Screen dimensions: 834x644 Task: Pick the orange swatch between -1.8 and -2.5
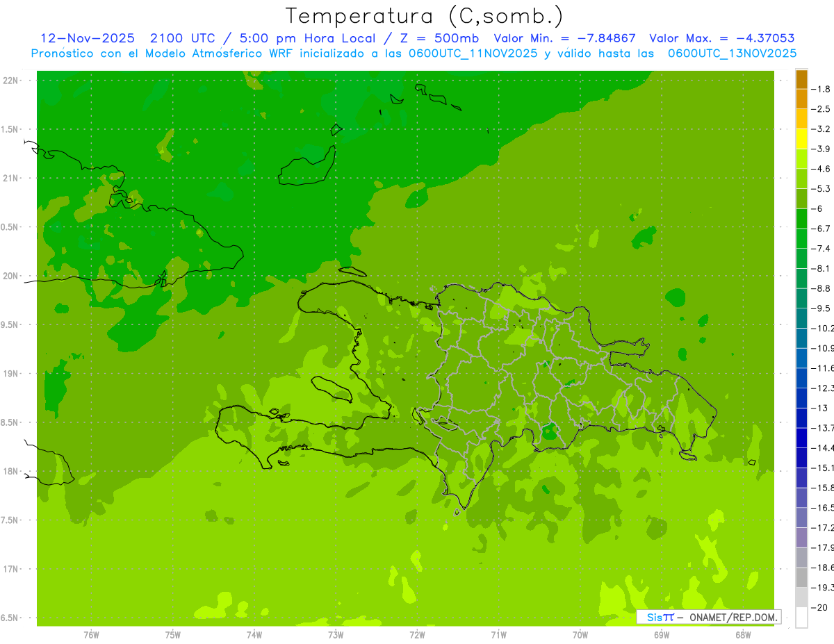click(x=801, y=99)
